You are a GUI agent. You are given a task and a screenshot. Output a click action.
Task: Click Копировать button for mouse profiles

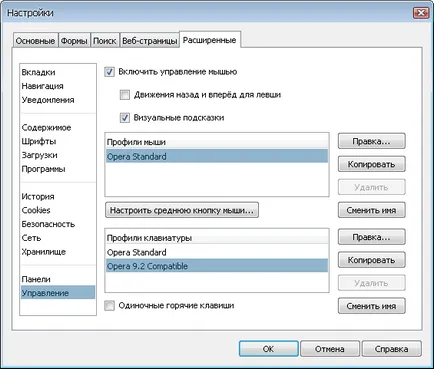[372, 164]
